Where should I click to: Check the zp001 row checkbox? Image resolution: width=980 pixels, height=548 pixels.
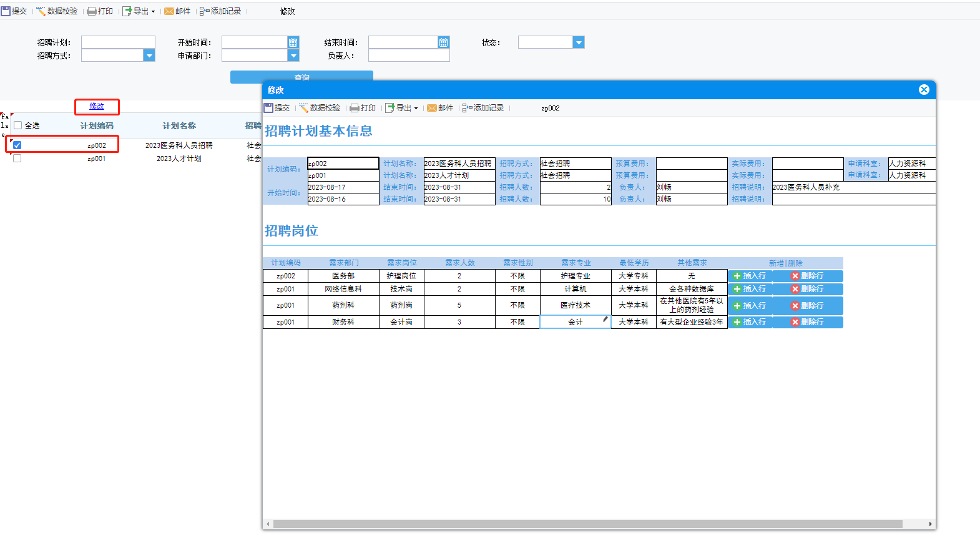17,159
